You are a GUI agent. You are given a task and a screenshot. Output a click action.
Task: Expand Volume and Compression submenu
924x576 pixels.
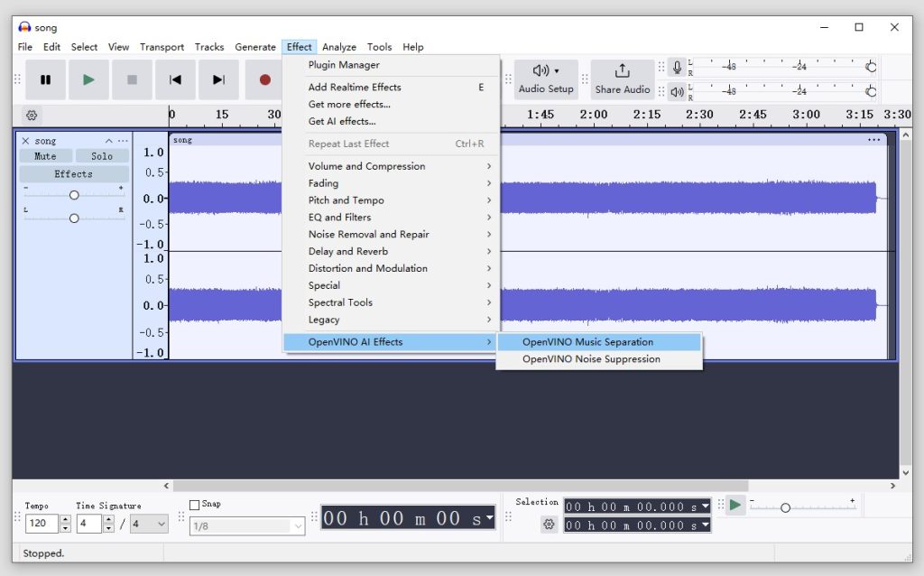click(x=391, y=166)
